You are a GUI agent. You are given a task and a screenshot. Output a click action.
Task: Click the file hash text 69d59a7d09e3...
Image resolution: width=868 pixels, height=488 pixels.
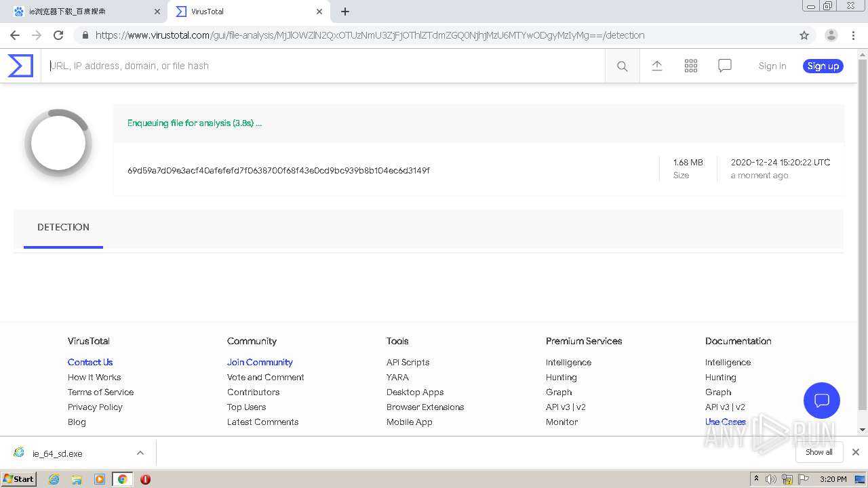pos(278,171)
